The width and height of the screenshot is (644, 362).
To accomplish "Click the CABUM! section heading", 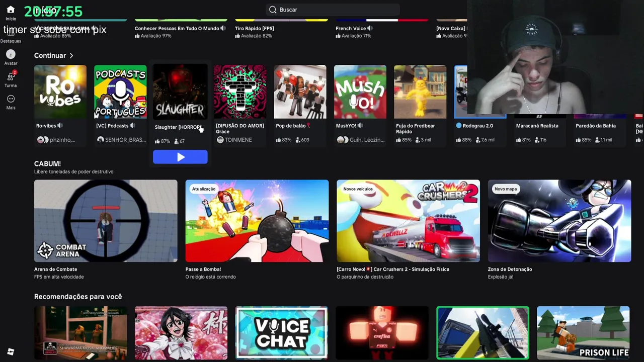I will point(47,164).
